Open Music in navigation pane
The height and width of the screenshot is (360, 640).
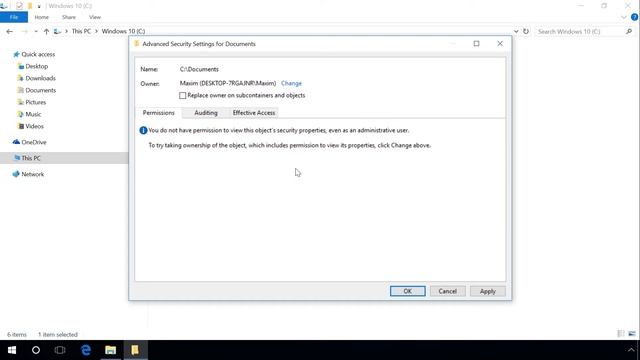click(33, 114)
